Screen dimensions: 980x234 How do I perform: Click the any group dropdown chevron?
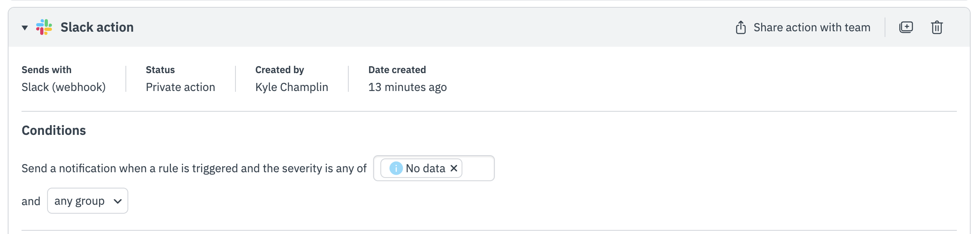coord(118,201)
